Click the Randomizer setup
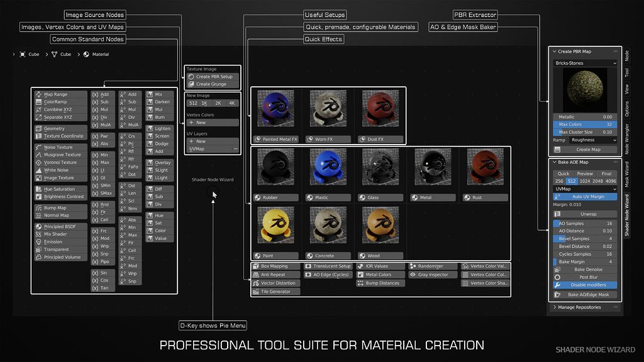Image resolution: width=644 pixels, height=362 pixels. [x=433, y=266]
